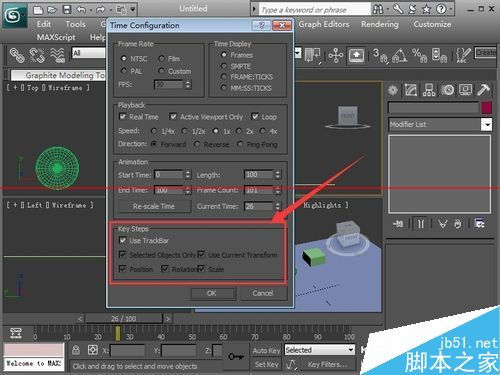Click the Configure Modifier Sets icon
Screen dimensions: 500x375
click(x=480, y=224)
